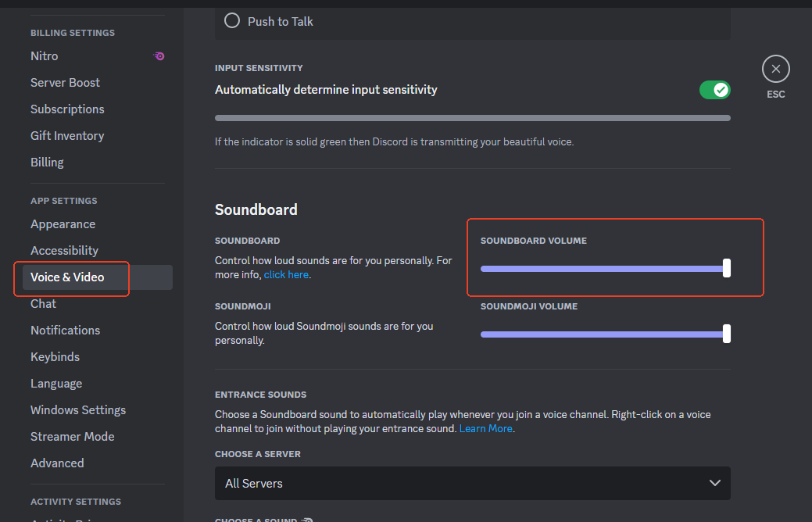812x522 pixels.
Task: Select Voice & Video settings
Action: (98, 277)
